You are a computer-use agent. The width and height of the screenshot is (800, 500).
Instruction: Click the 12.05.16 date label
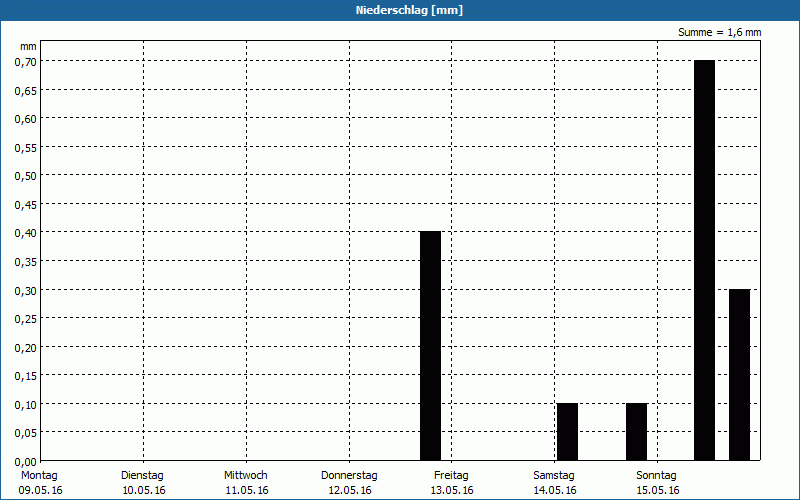click(350, 490)
